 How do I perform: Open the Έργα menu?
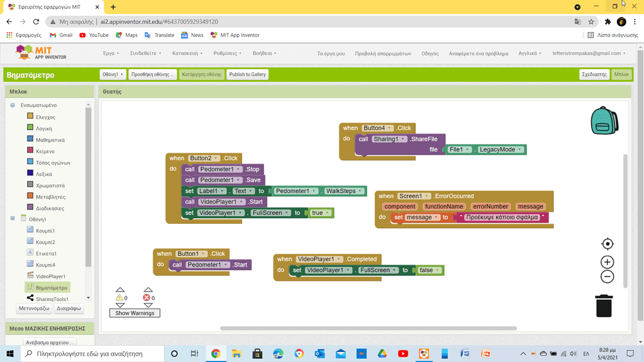(111, 53)
